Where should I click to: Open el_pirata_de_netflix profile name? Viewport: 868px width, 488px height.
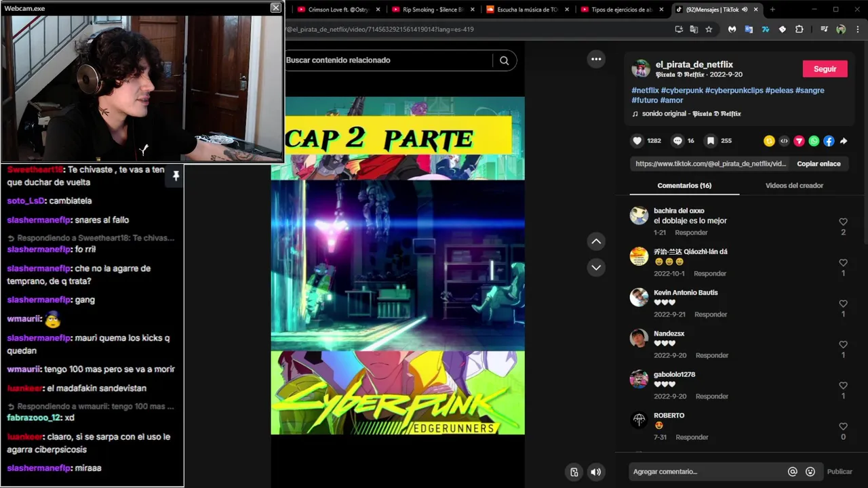click(x=694, y=64)
